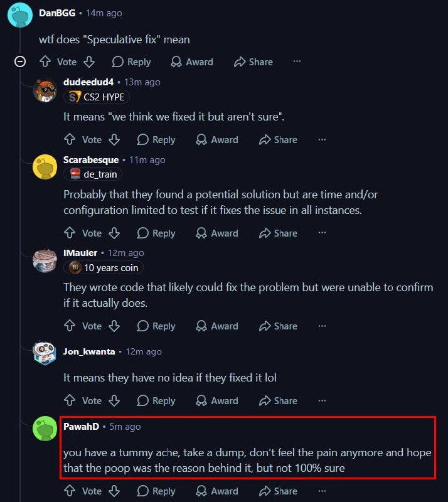Open more options on dudeedud4's comment
The width and height of the screenshot is (448, 502).
tap(322, 139)
